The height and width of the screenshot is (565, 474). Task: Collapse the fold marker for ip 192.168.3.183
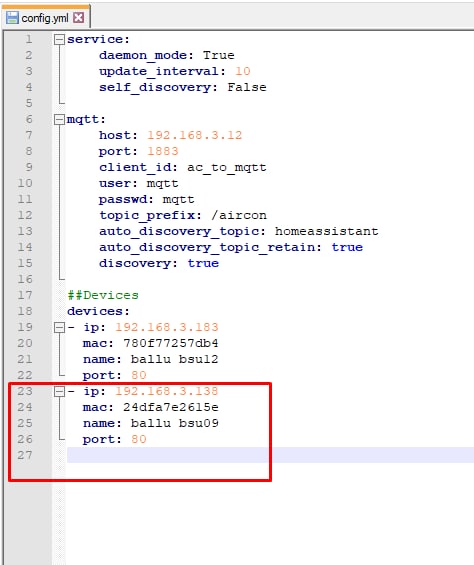point(59,327)
